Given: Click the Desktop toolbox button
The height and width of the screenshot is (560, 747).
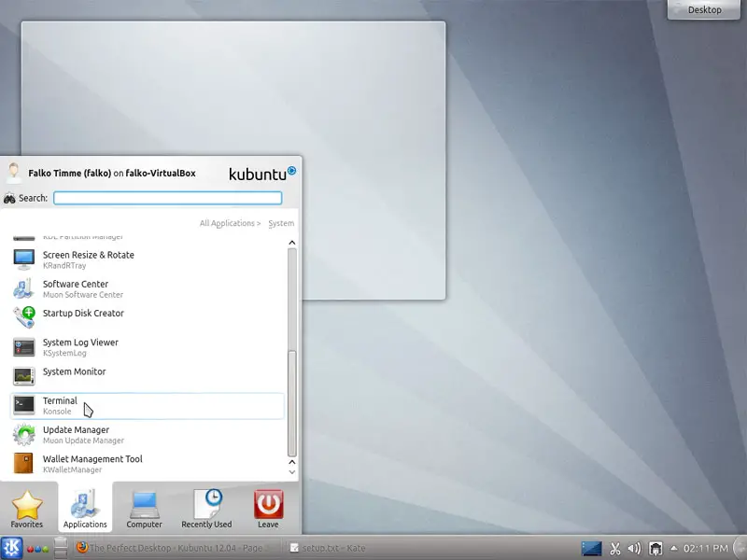Looking at the screenshot, I should 704,9.
